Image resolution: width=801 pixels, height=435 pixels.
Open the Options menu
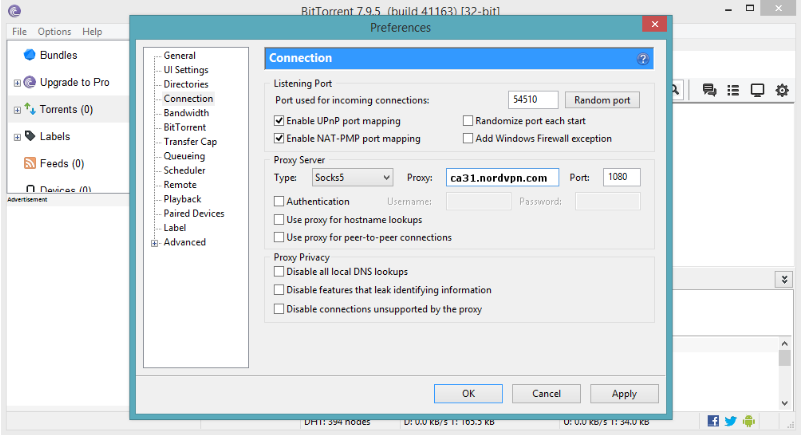click(x=54, y=32)
